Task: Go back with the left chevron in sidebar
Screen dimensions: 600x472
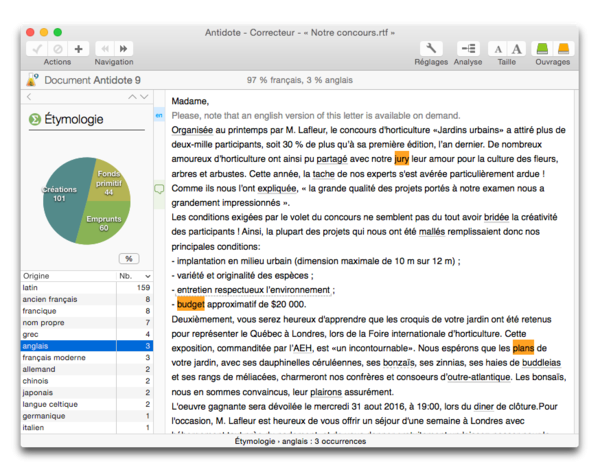Action: pos(29,97)
